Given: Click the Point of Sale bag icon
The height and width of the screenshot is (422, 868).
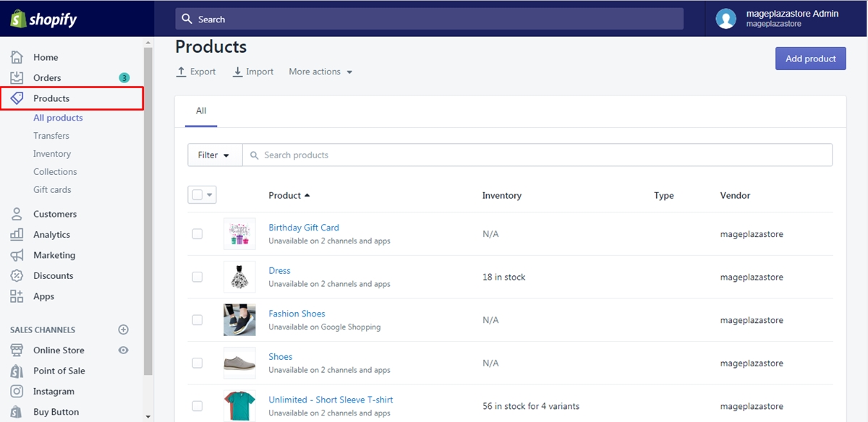Looking at the screenshot, I should pos(17,371).
